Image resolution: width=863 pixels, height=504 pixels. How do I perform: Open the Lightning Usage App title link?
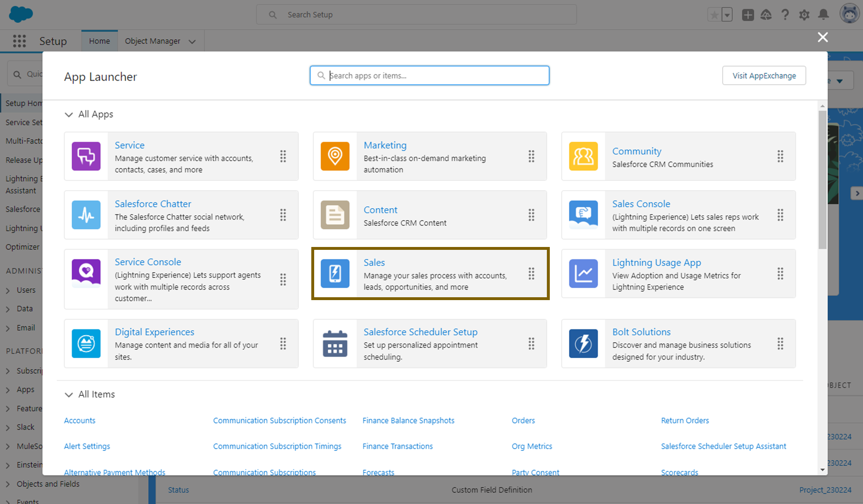pyautogui.click(x=656, y=262)
